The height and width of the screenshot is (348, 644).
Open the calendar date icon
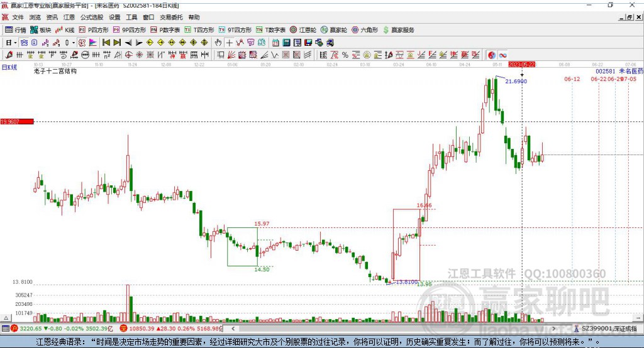275,43
